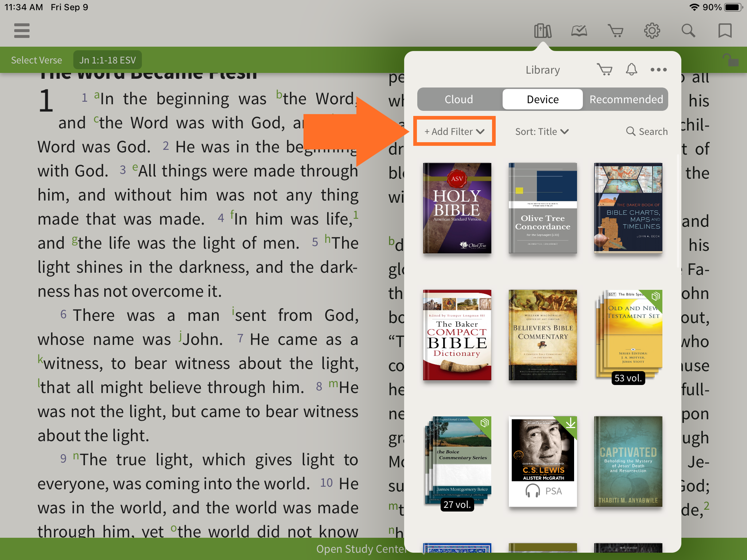Open the Olive Tree Concordance cover
The image size is (747, 560).
[x=543, y=208]
